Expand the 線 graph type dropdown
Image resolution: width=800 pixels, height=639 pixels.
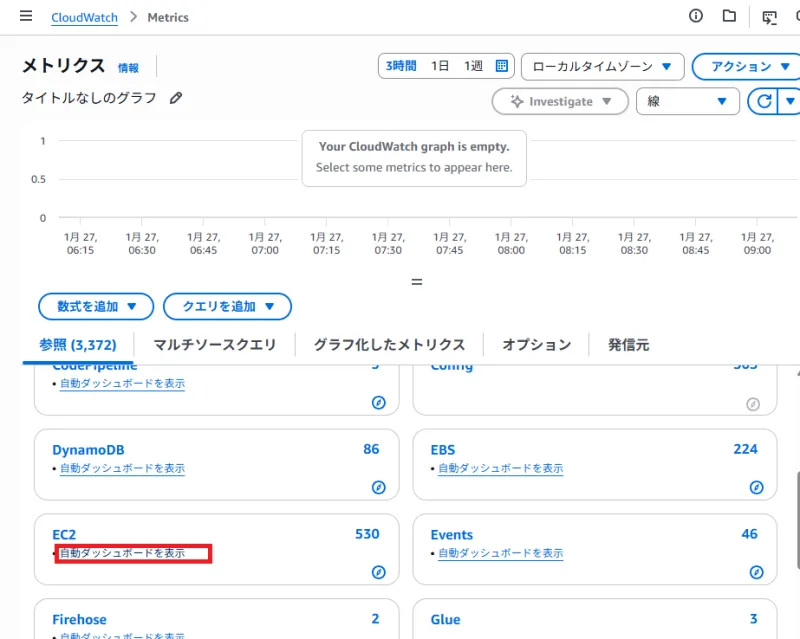click(x=687, y=101)
